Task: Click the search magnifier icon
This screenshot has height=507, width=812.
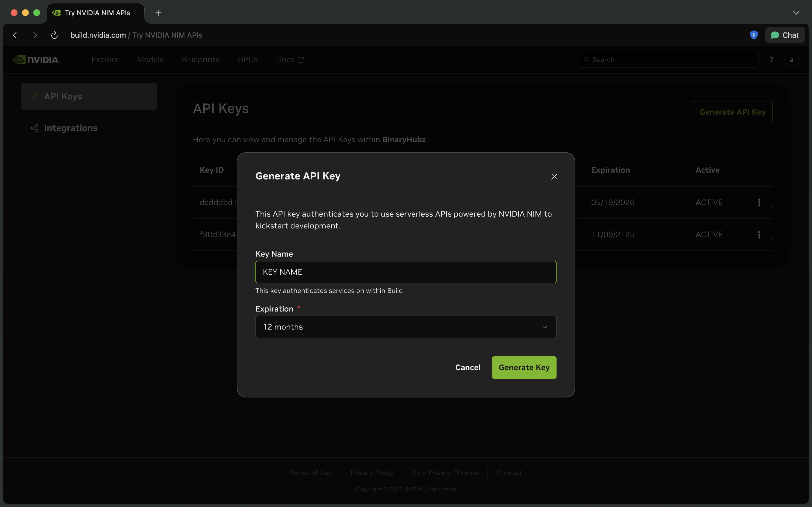Action: [x=588, y=59]
